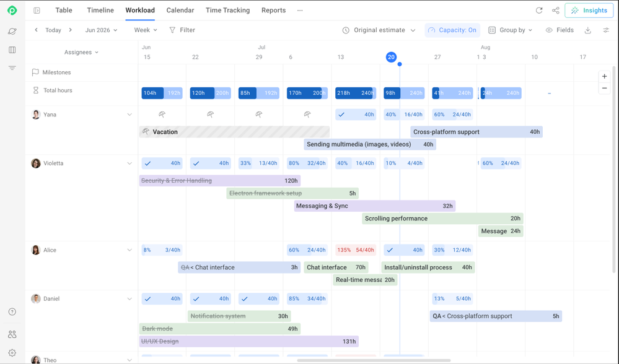The width and height of the screenshot is (619, 364).
Task: Click Yana's vacation umbrella icon for Jun 15 week
Action: (162, 115)
